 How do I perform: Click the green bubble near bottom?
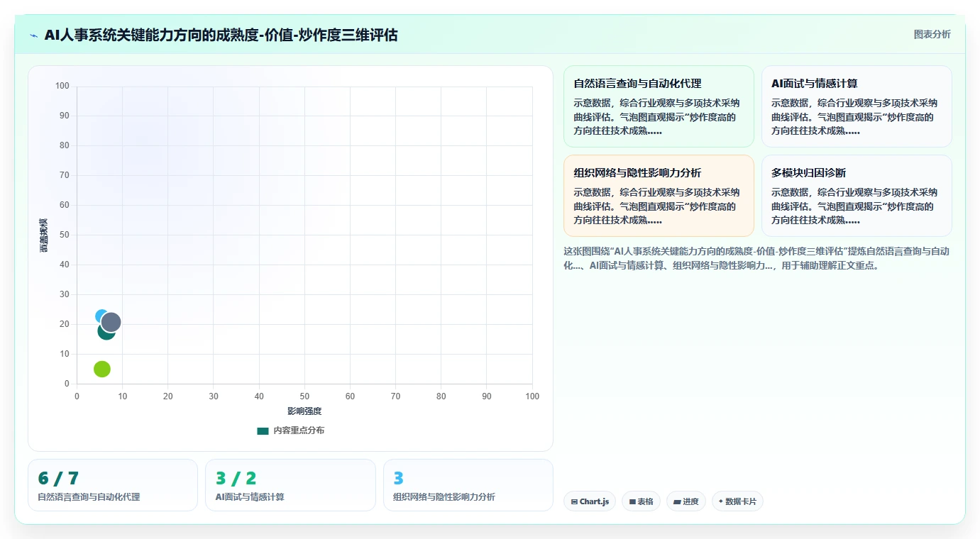point(102,369)
